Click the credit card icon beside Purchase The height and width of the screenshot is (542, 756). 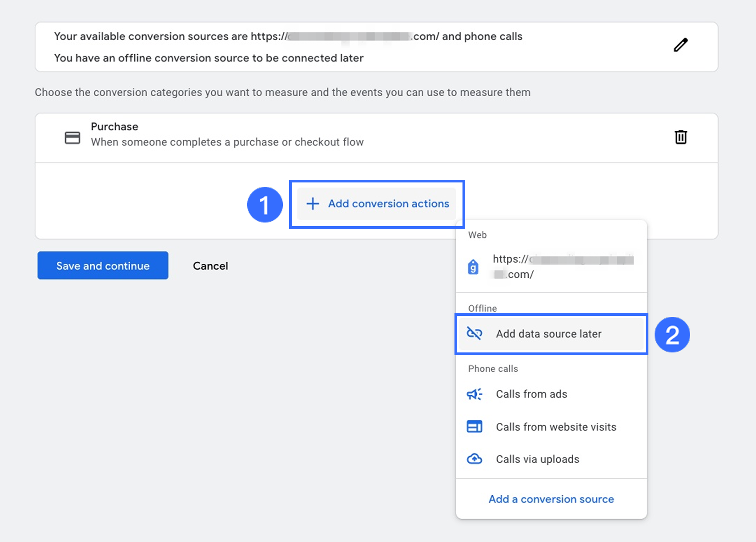(x=72, y=138)
